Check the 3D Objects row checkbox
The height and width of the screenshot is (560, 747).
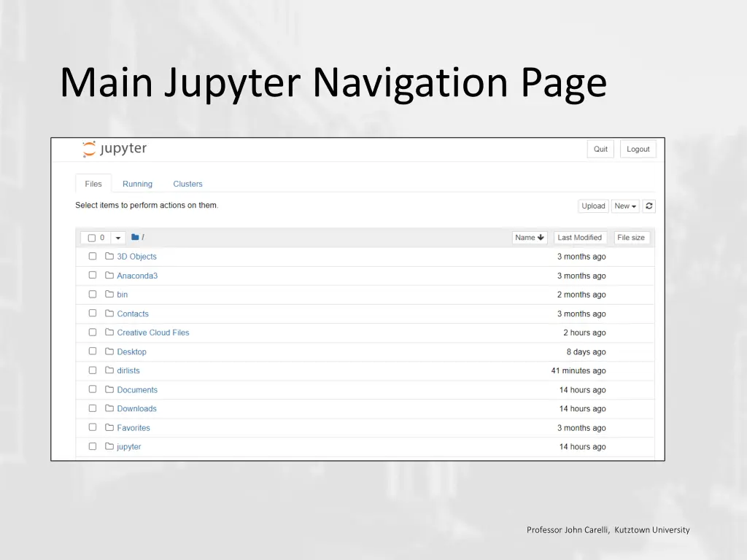[93, 256]
